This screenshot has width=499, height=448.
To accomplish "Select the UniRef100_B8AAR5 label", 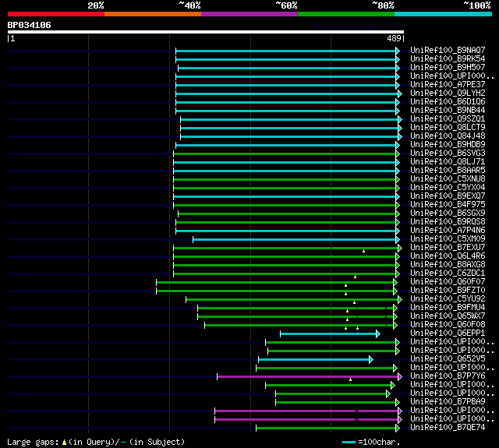I will point(448,171).
